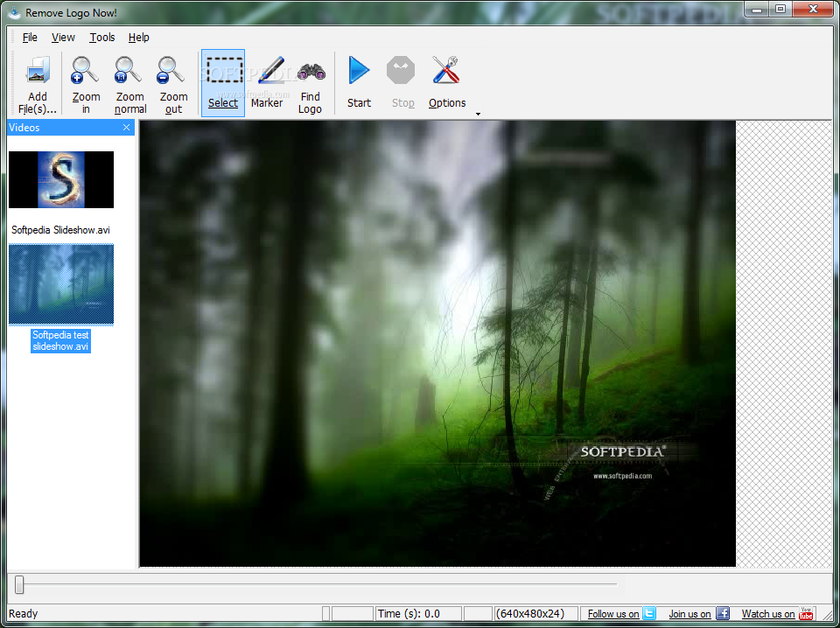Click the app icon in title bar

[15, 12]
